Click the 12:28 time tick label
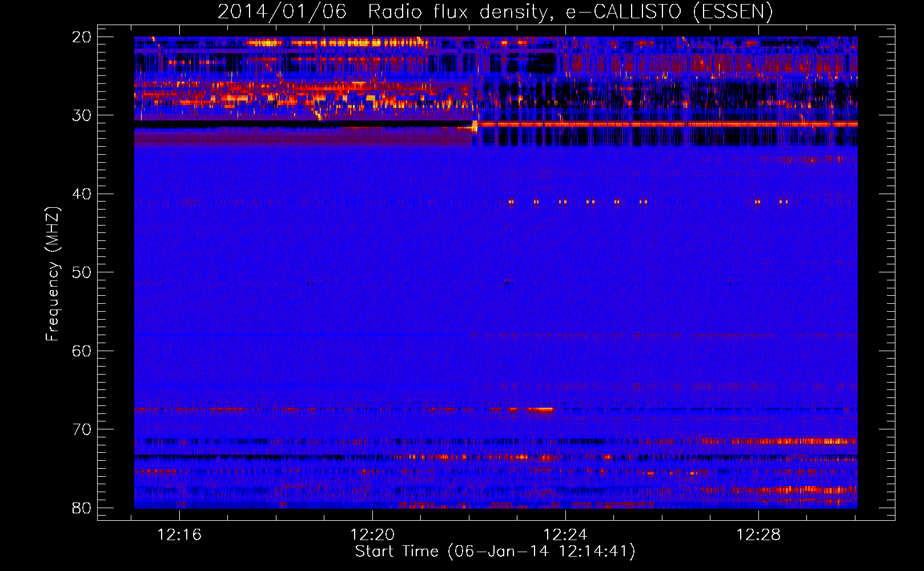 tap(758, 535)
